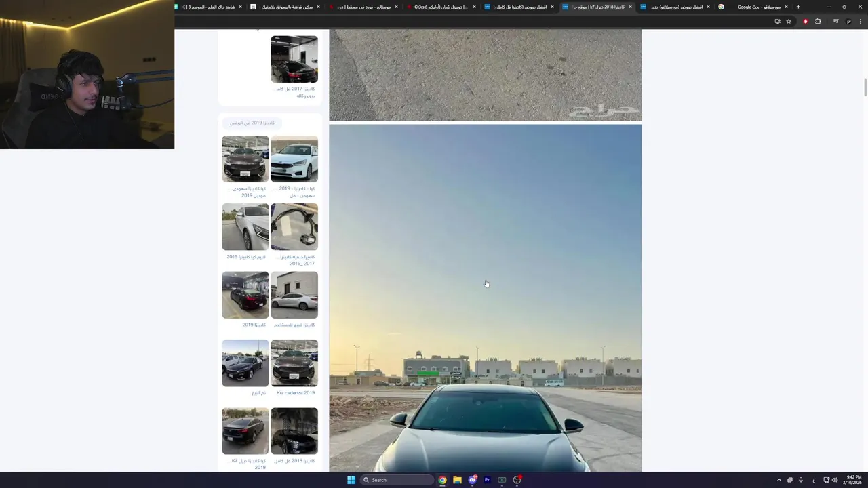868x488 pixels.
Task: Open the white sedan beside building thumbnail
Action: pyautogui.click(x=294, y=295)
